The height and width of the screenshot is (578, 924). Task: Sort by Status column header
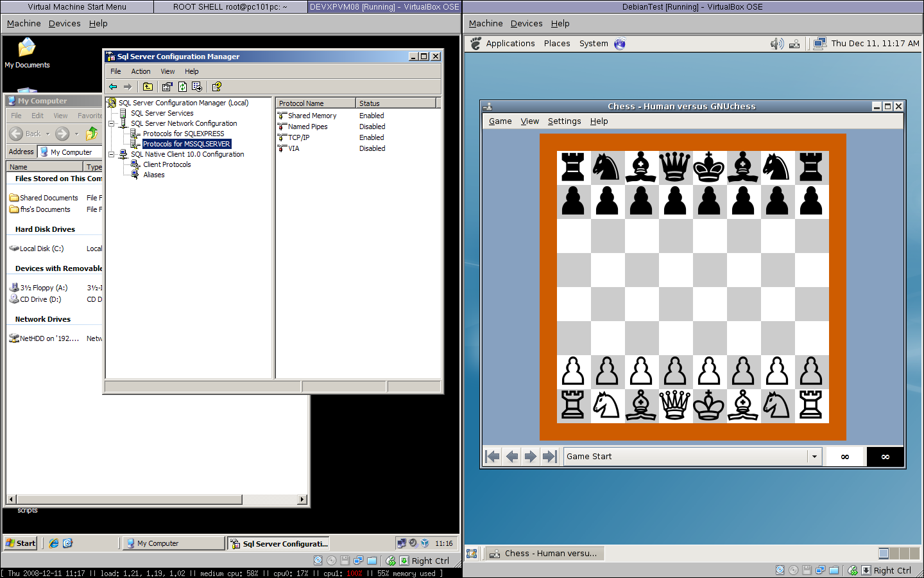(396, 103)
